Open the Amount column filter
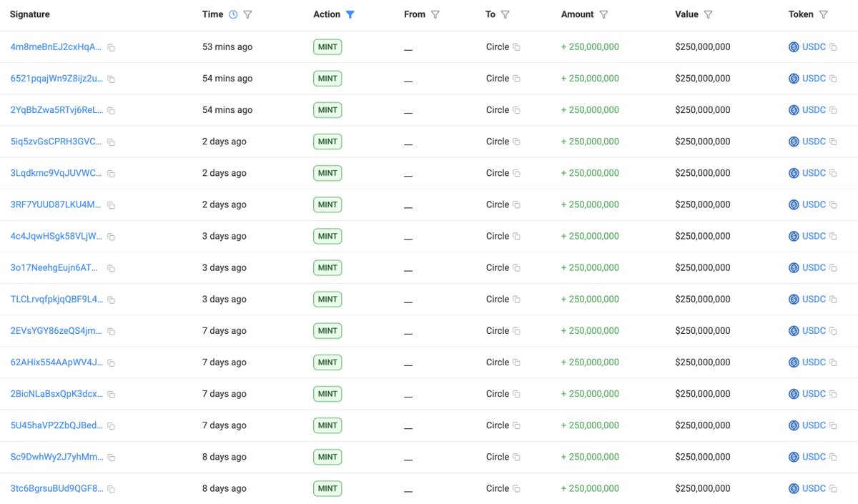 pyautogui.click(x=603, y=14)
